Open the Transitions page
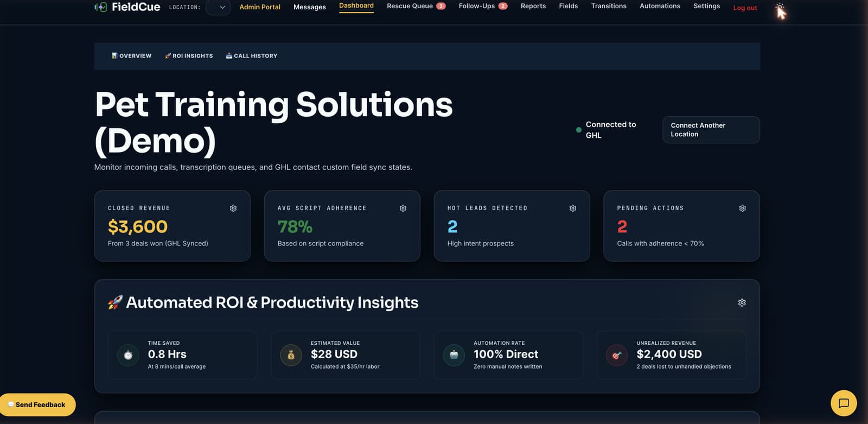The image size is (868, 424). (609, 6)
